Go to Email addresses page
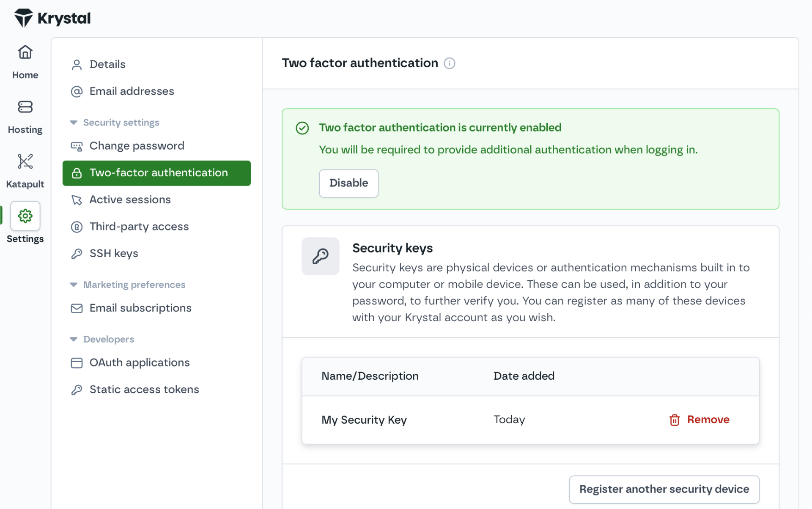 (x=132, y=91)
